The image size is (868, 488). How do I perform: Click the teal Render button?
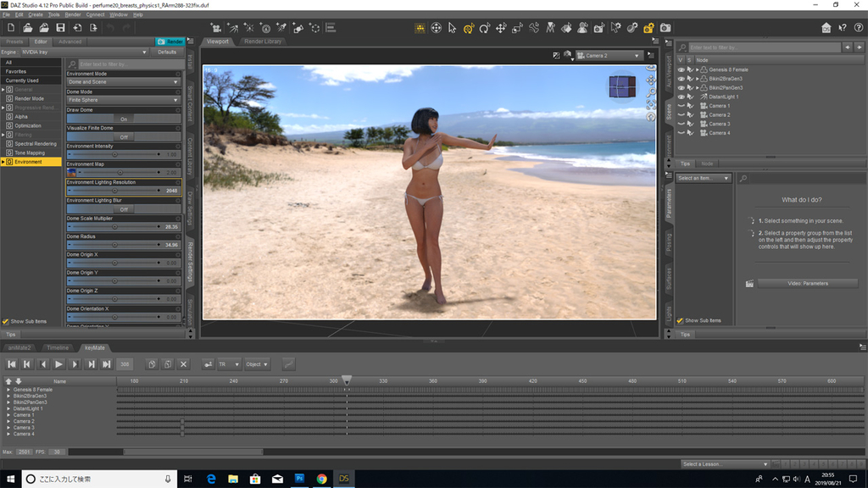pyautogui.click(x=170, y=41)
